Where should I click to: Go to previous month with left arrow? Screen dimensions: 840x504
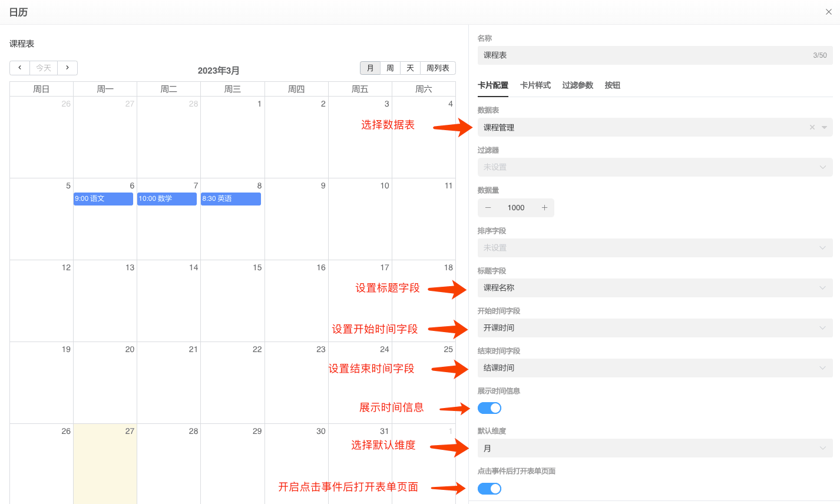tap(19, 68)
